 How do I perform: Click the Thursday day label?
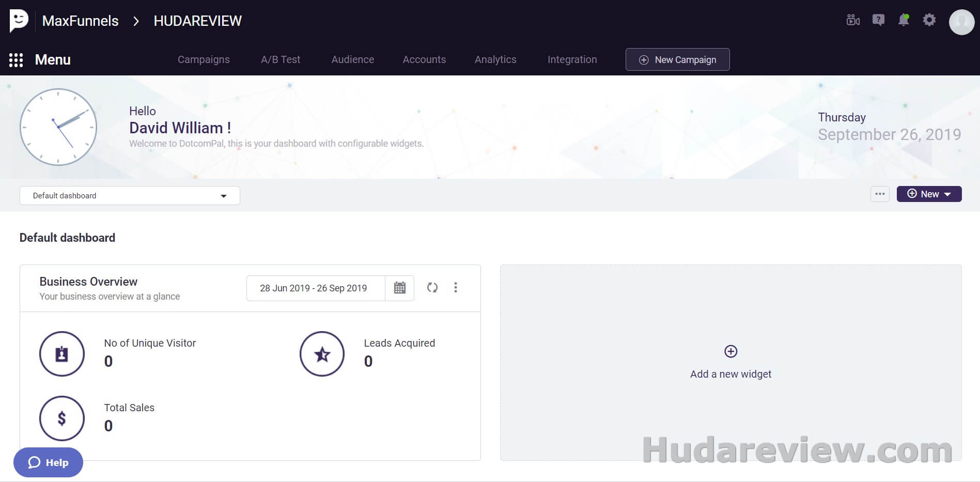click(842, 117)
